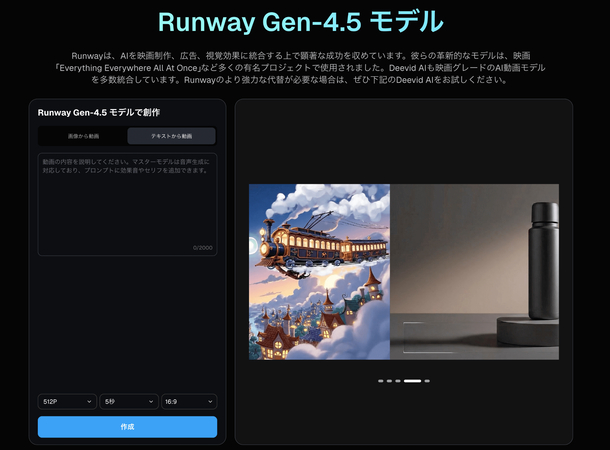Open the black bottle product preview
Screen dimensions: 610x450
[475, 272]
